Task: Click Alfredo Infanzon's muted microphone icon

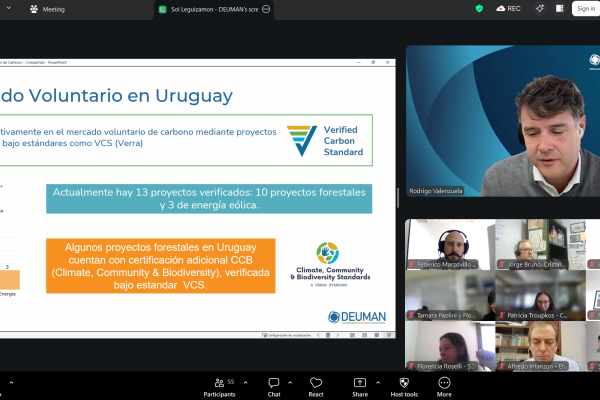Action: [502, 366]
